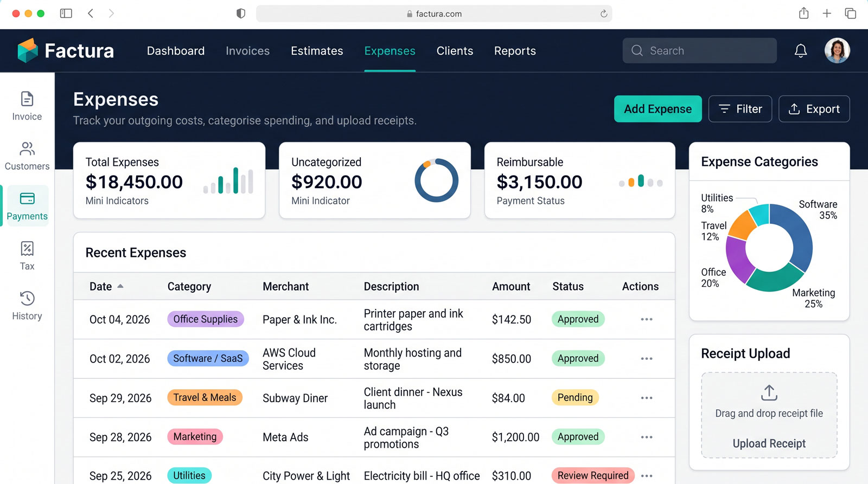Open the Filter options
The width and height of the screenshot is (868, 484).
coord(740,109)
